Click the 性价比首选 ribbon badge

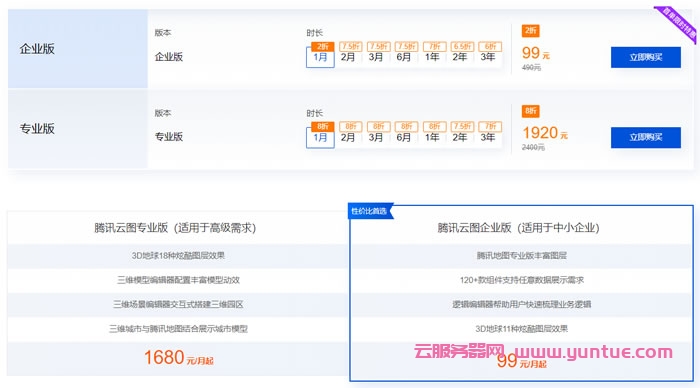point(370,211)
